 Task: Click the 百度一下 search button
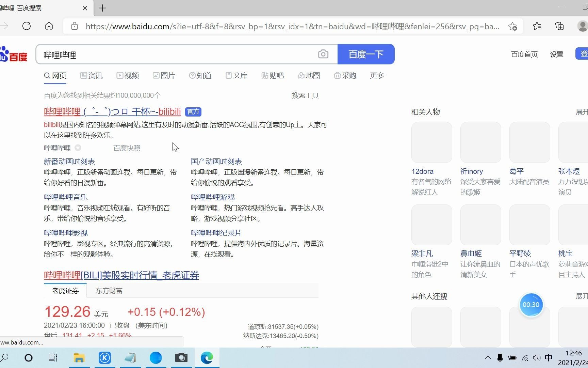[x=366, y=54]
